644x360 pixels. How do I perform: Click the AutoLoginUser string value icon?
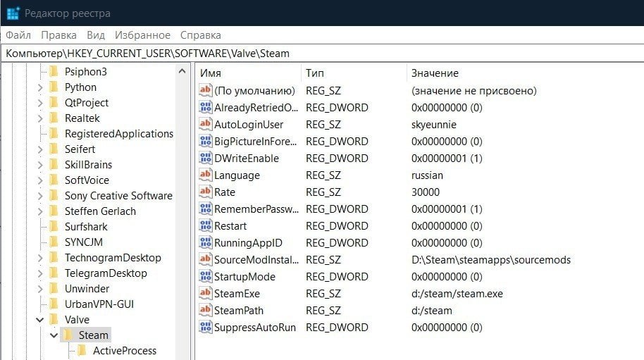[x=205, y=124]
